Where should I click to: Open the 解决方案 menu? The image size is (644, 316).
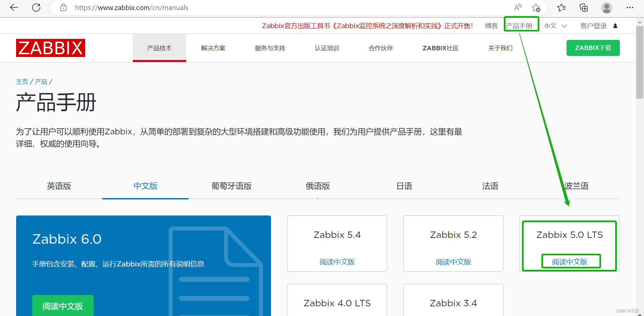[213, 48]
